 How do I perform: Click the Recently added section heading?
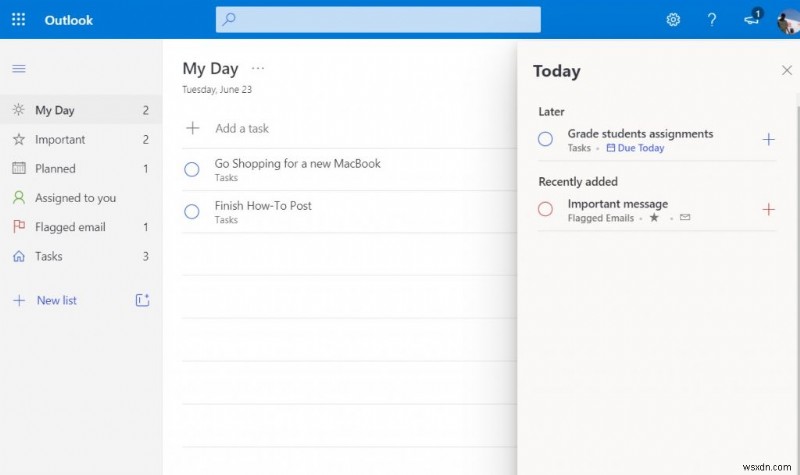pos(578,182)
